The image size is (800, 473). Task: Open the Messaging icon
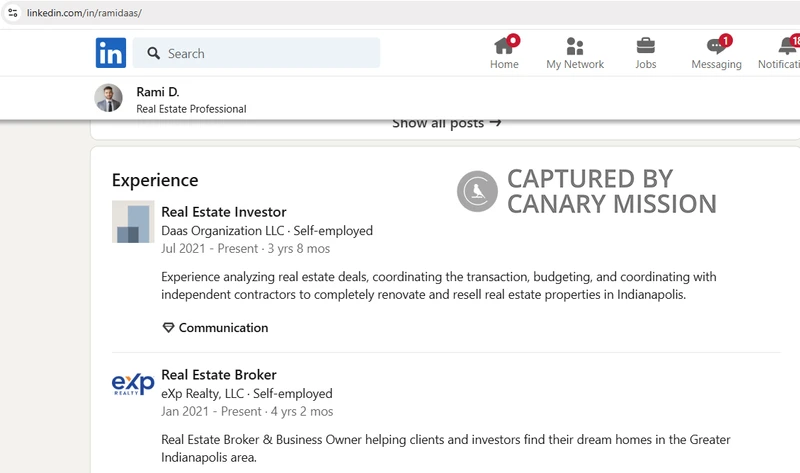tap(716, 46)
